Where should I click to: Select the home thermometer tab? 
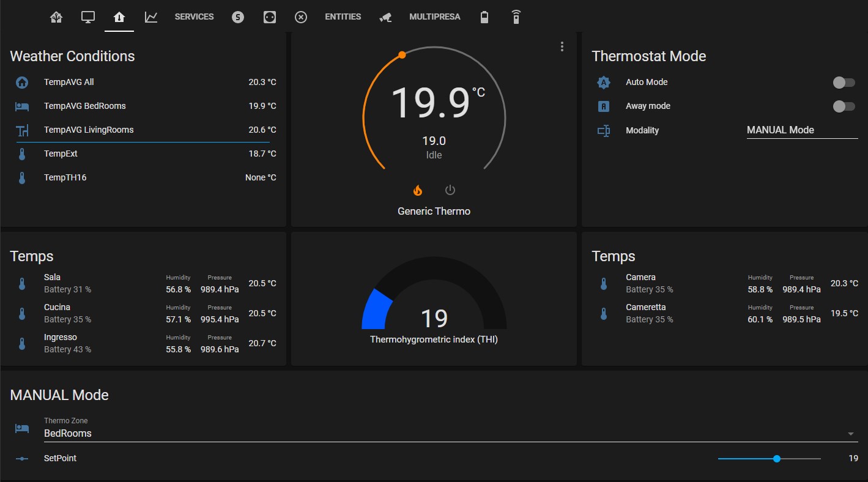tap(119, 17)
